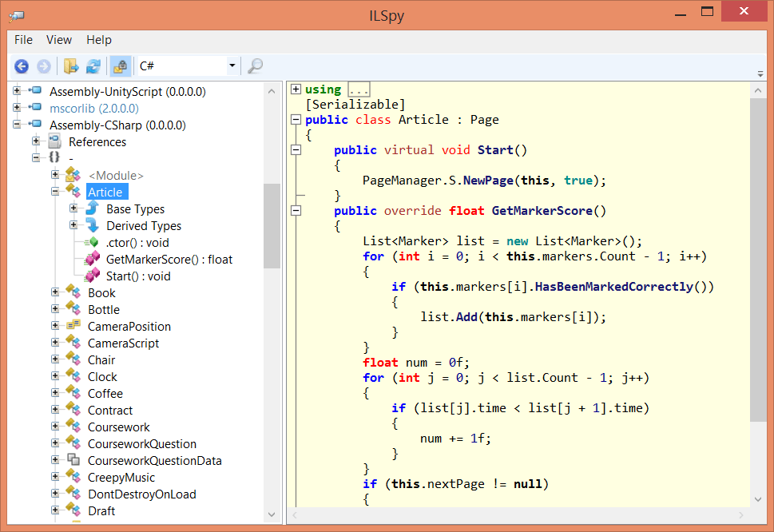Follow the HasBeenMarkedCorrectly link in code

pyautogui.click(x=614, y=286)
